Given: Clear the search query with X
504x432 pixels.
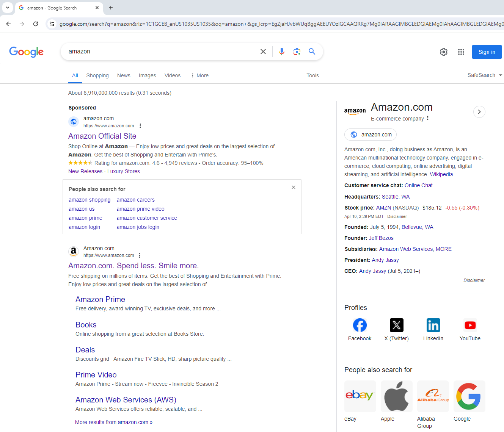Looking at the screenshot, I should point(263,52).
